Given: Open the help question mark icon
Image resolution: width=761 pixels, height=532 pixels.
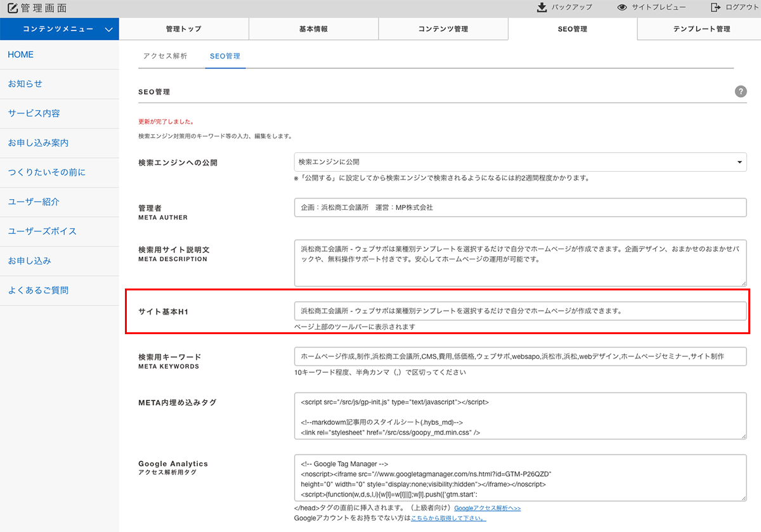Looking at the screenshot, I should pos(740,92).
